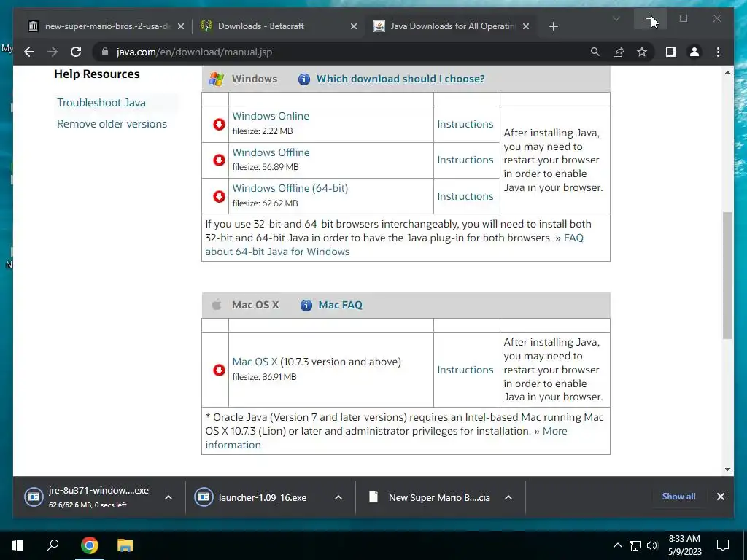Click the address bar lock icon

(105, 52)
